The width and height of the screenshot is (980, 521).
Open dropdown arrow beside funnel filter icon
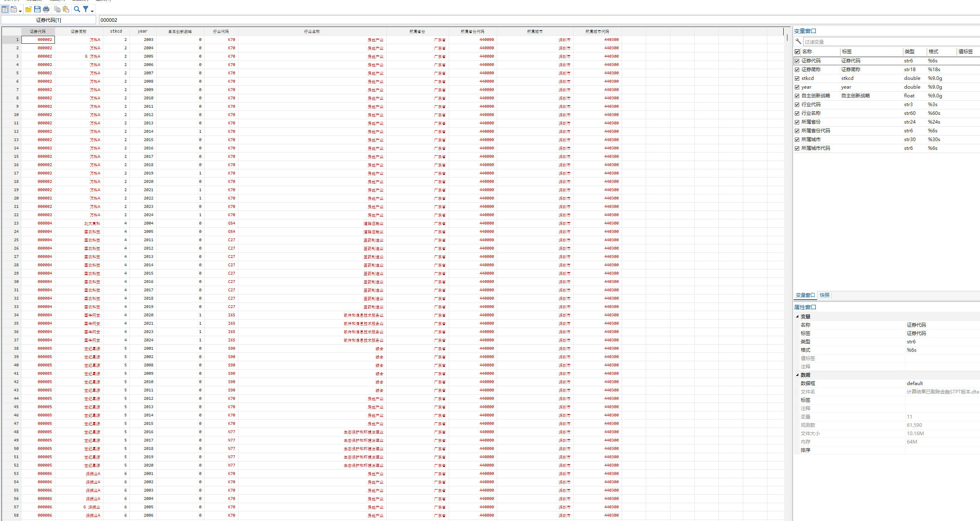(x=92, y=11)
